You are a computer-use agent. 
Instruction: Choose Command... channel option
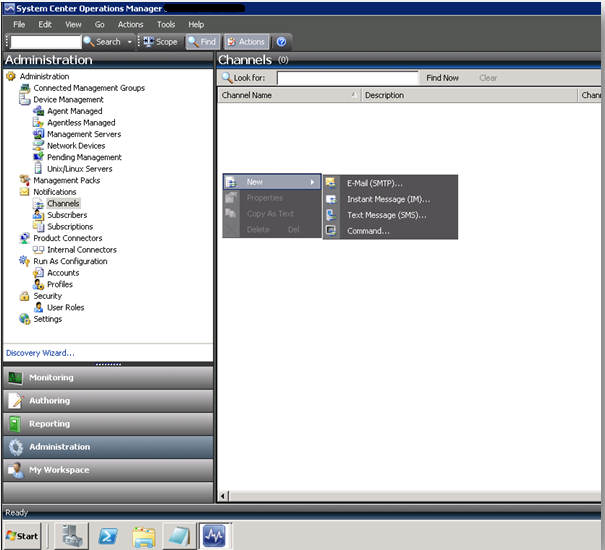point(390,231)
